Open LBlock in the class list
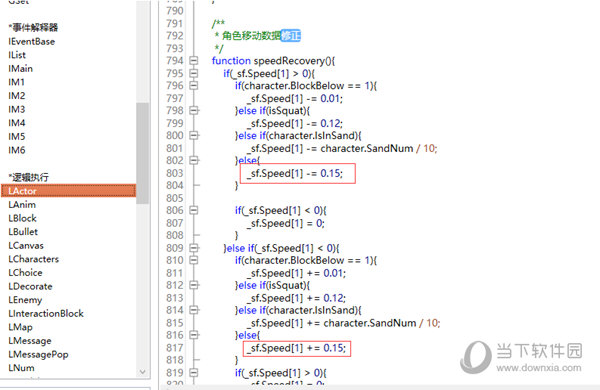Image resolution: width=600 pixels, height=390 pixels. click(x=23, y=218)
